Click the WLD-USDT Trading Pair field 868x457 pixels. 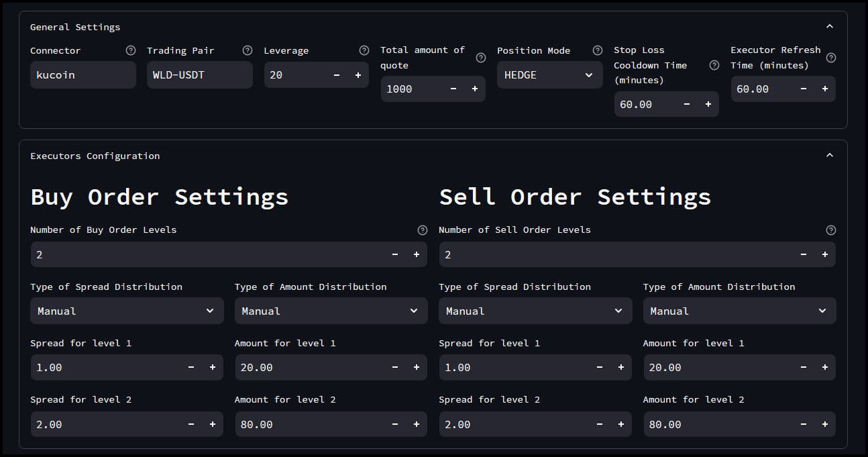point(199,74)
